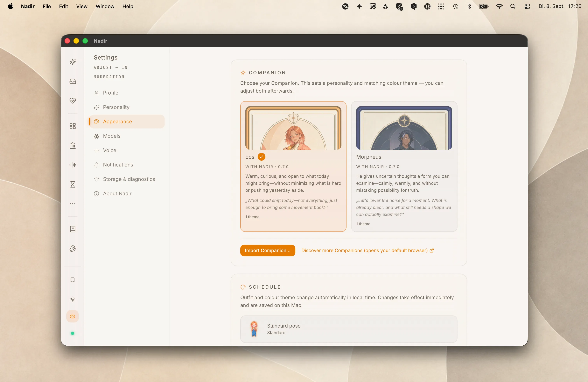Show more items via the three-dots icon
Screen dimensions: 588x382
click(73, 204)
